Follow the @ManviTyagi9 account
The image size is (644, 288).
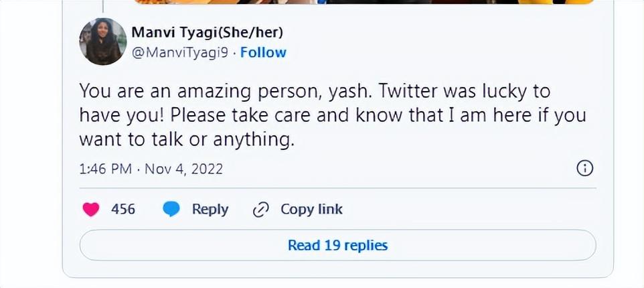pos(263,53)
